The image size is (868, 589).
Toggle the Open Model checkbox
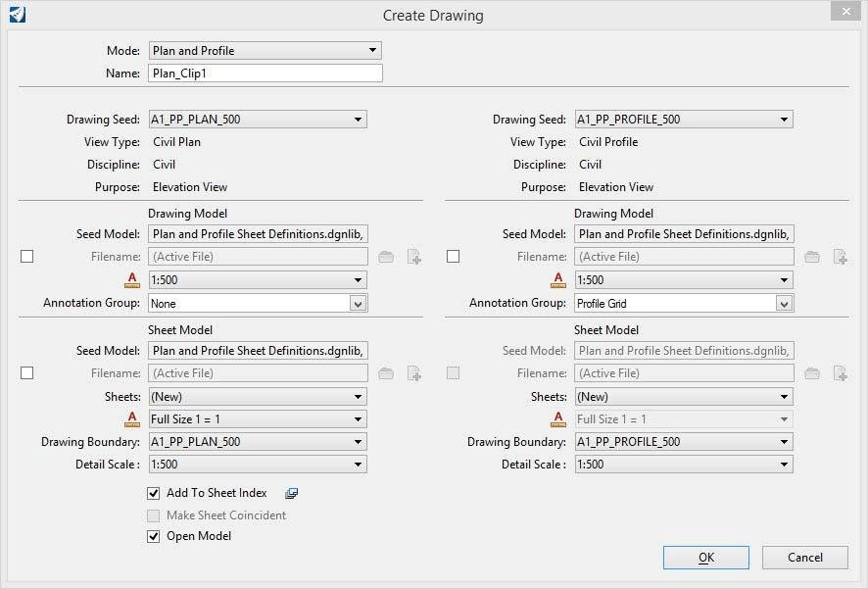(x=153, y=536)
